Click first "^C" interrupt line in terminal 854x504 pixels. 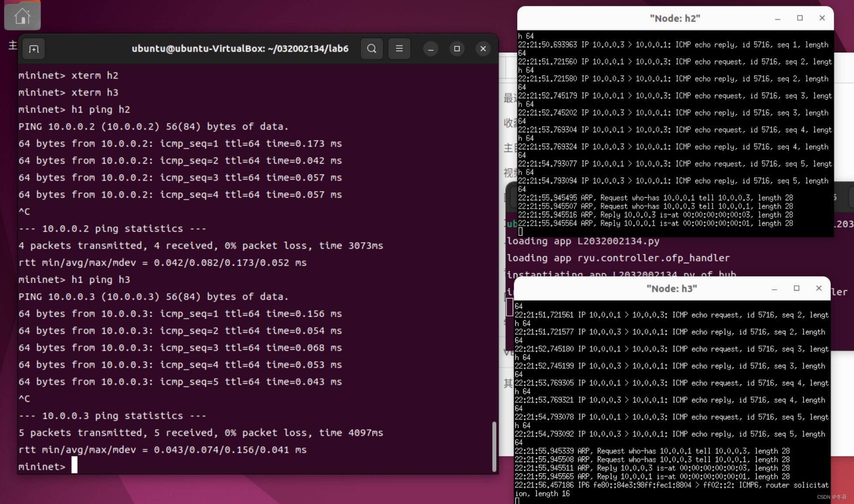coord(24,212)
